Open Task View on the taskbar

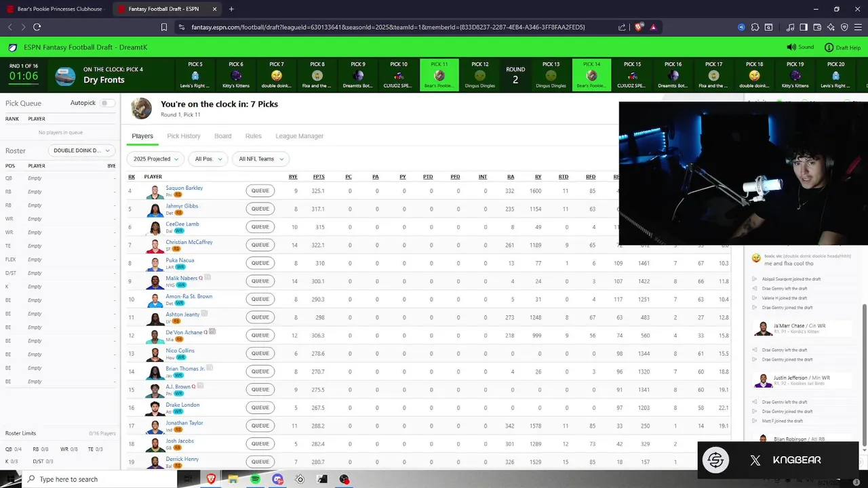(x=189, y=479)
